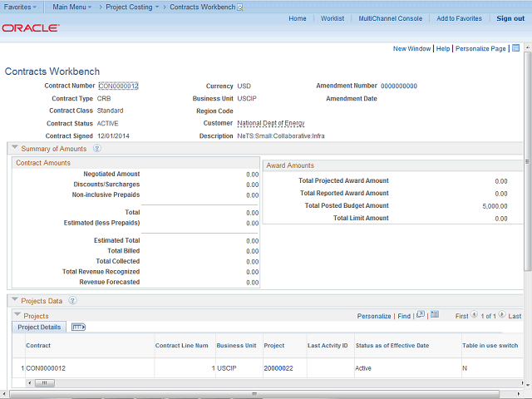Collapse the Projects Data section

pyautogui.click(x=14, y=300)
